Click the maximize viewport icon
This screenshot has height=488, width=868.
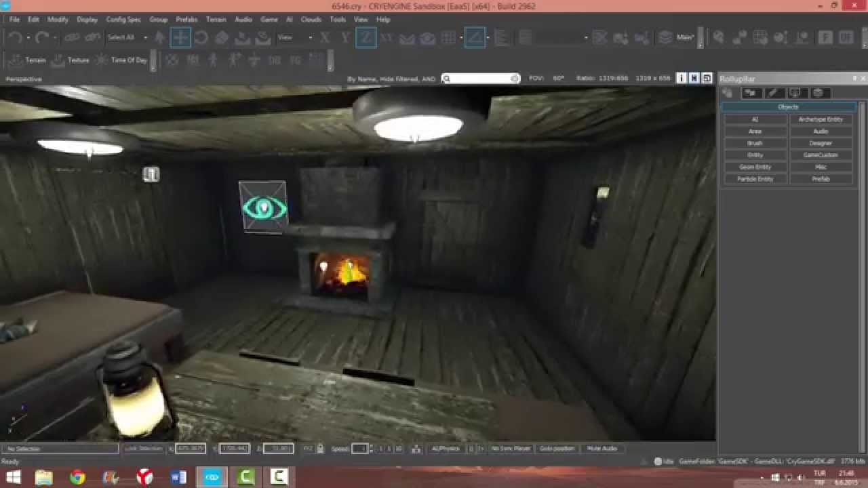(x=707, y=79)
